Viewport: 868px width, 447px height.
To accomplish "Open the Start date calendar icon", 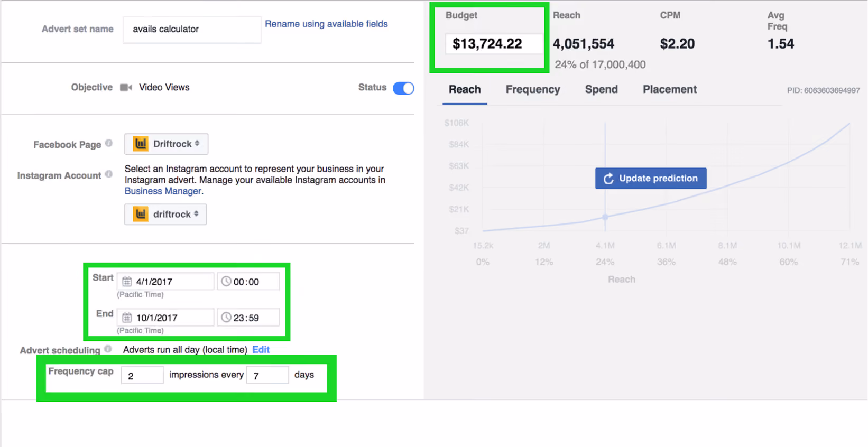I will point(127,282).
